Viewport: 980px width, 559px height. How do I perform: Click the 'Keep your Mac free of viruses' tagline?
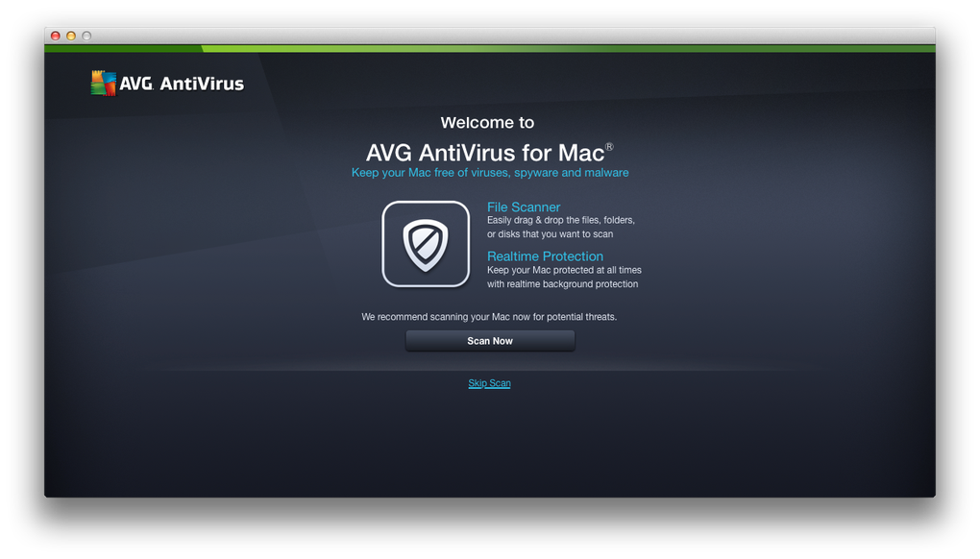[490, 172]
